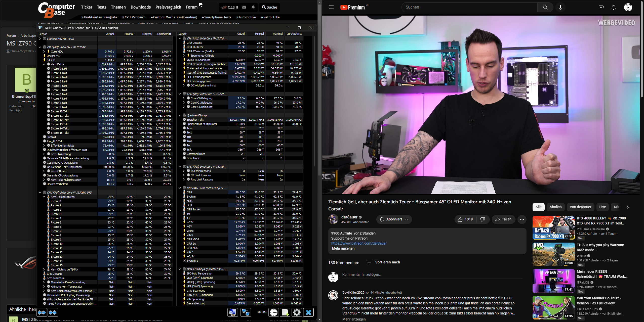Viewport: 644px width, 322px height.
Task: Click YouTube voice search microphone
Action: point(560,7)
